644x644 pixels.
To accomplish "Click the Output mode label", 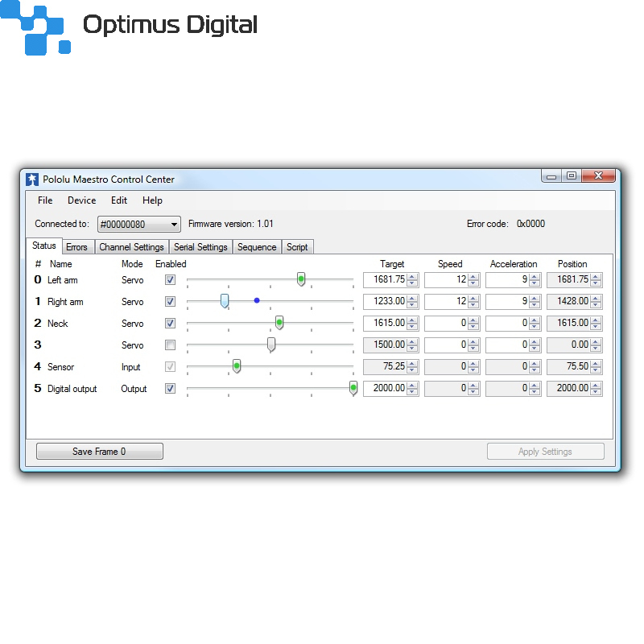I will coord(134,389).
